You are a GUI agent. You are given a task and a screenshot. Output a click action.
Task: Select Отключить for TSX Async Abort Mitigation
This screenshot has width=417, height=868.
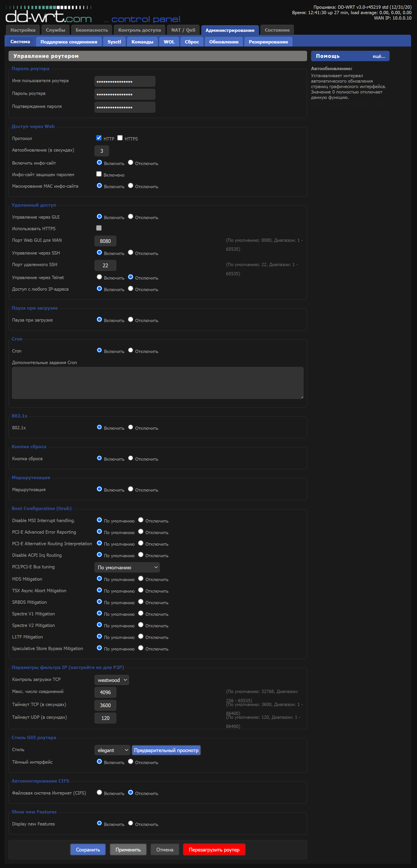coord(141,590)
